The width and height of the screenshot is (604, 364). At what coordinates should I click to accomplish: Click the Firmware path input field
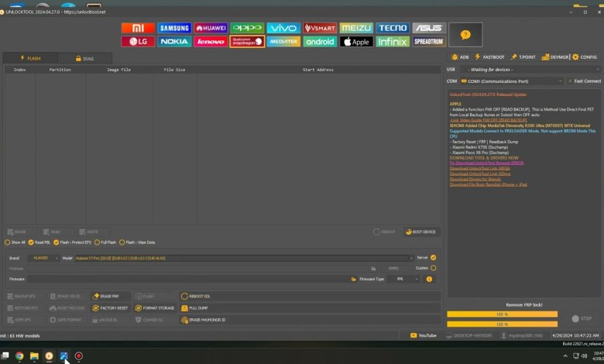[187, 279]
